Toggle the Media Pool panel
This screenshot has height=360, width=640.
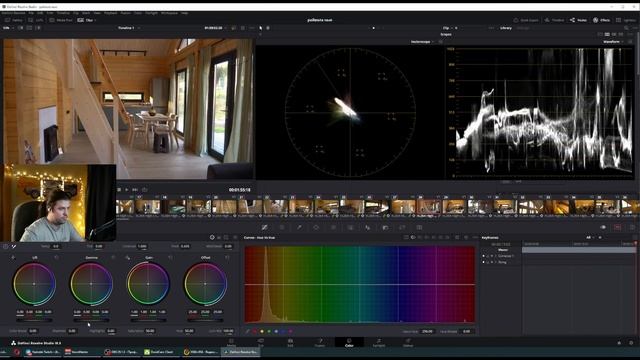(60, 20)
